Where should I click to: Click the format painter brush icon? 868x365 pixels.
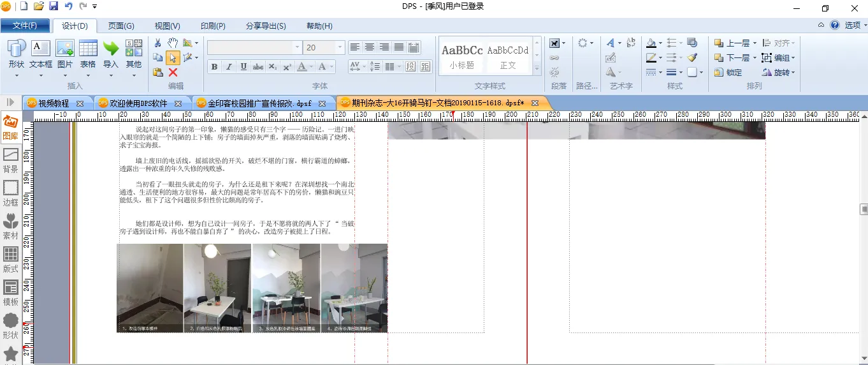point(692,57)
